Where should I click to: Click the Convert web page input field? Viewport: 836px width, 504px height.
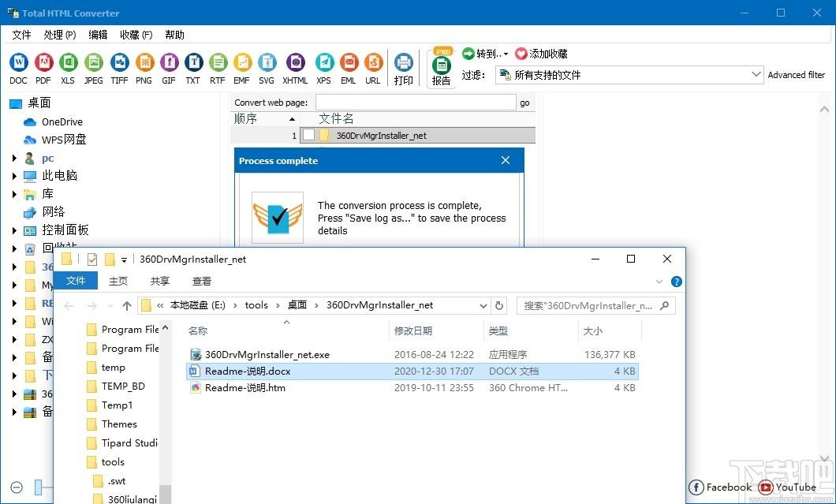(416, 103)
